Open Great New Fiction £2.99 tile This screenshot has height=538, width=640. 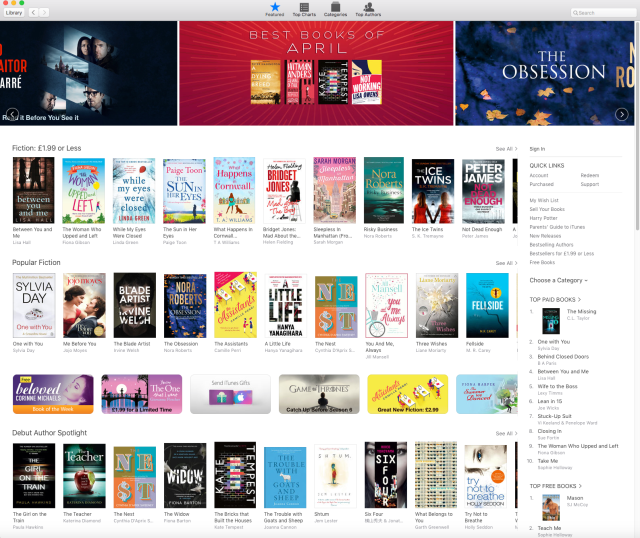pos(407,394)
